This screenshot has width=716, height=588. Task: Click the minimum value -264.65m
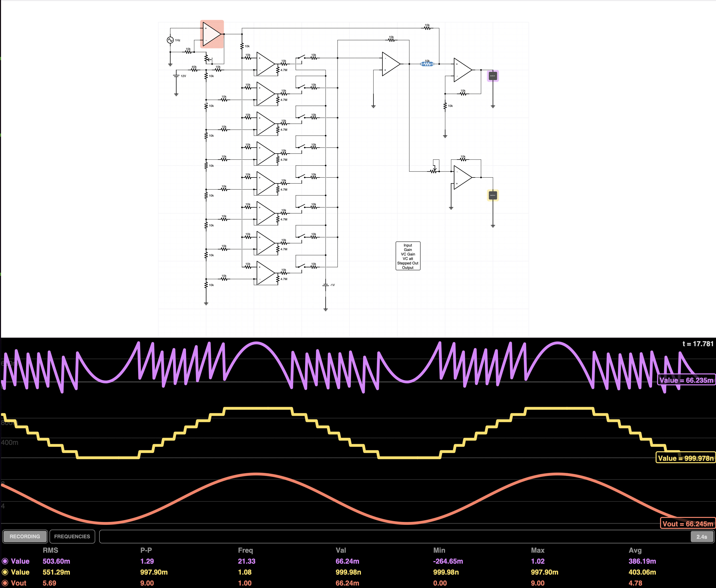(448, 561)
